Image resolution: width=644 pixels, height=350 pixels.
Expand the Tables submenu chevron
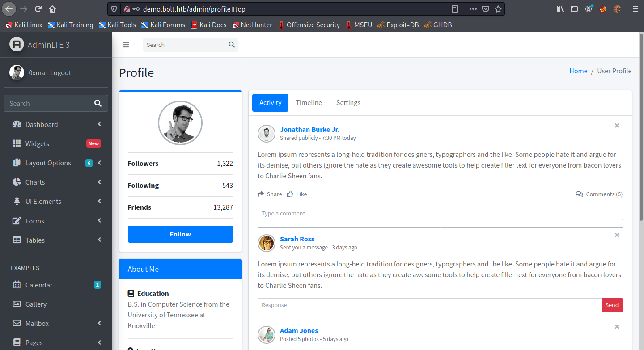[100, 240]
